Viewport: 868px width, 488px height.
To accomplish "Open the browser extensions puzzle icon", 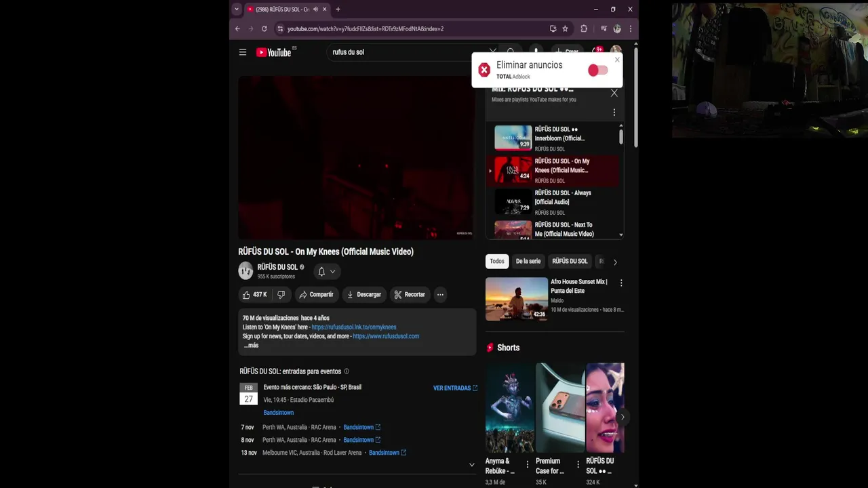I will [x=584, y=28].
